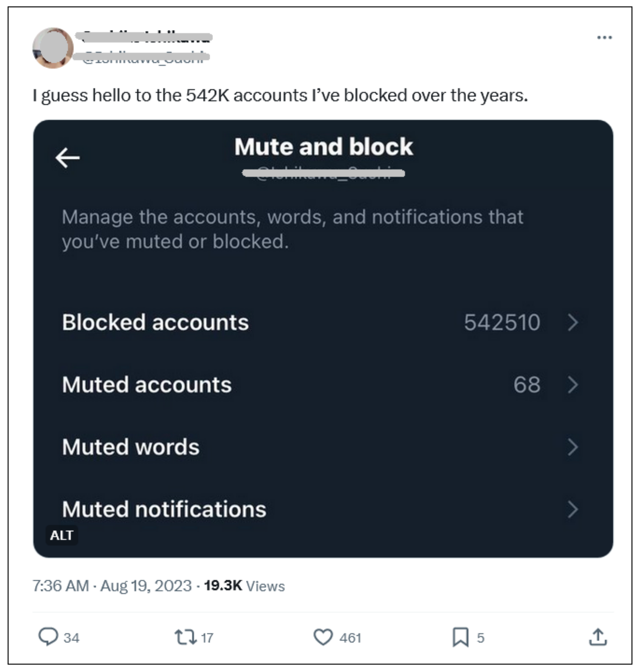
Task: Click the tweet author's profile avatar
Action: point(52,48)
